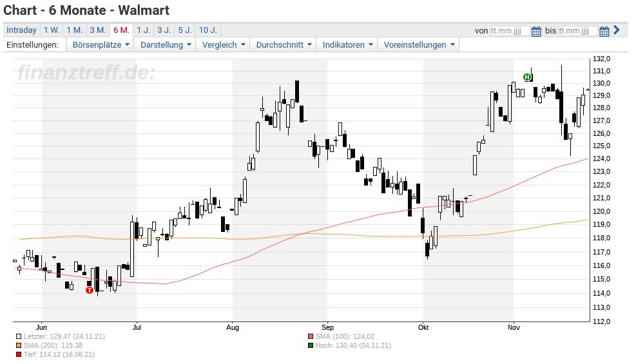
Task: Click the 119,0 price axis label
Action: point(601,224)
